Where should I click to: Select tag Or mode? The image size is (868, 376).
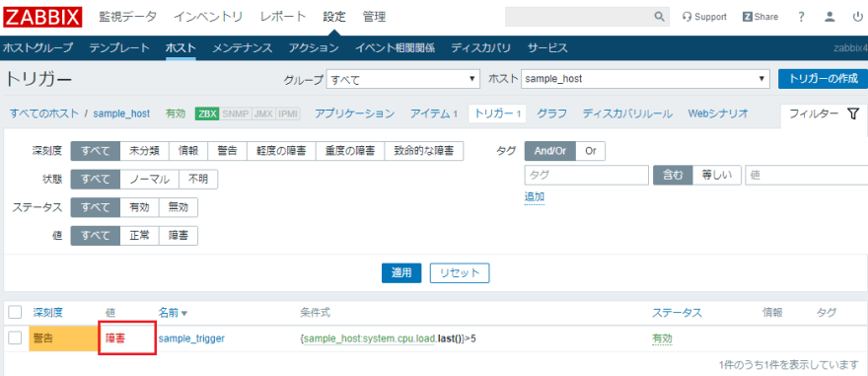(591, 151)
